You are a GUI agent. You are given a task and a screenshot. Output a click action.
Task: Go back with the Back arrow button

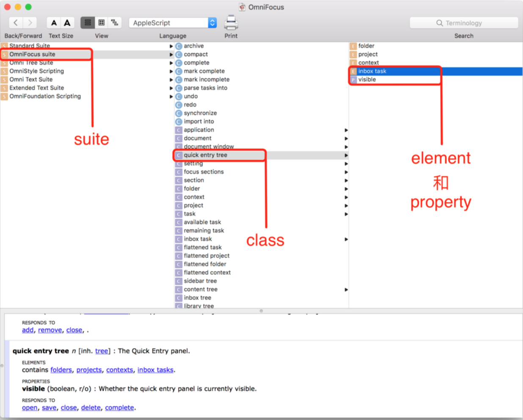point(16,23)
